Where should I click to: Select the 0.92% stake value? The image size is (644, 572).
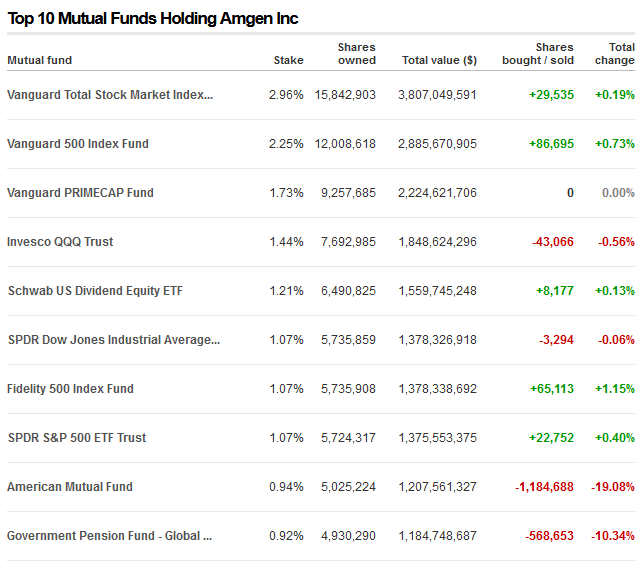pyautogui.click(x=286, y=536)
